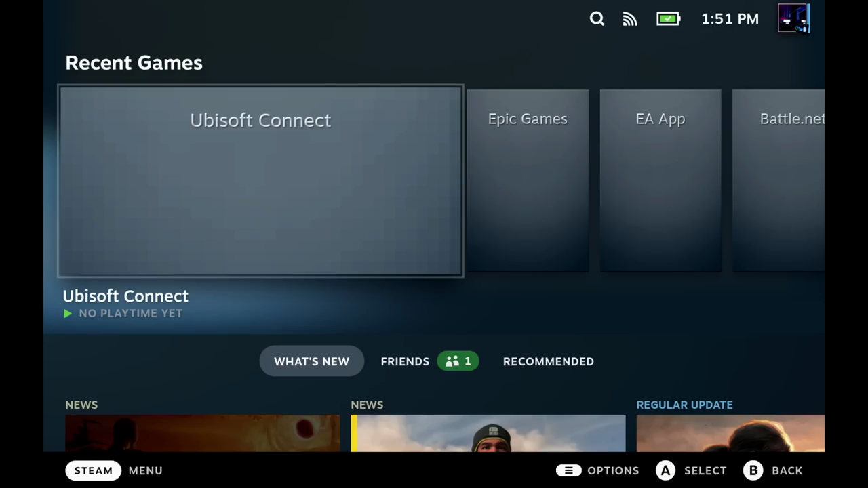Click the 1:51 PM clock

click(730, 19)
